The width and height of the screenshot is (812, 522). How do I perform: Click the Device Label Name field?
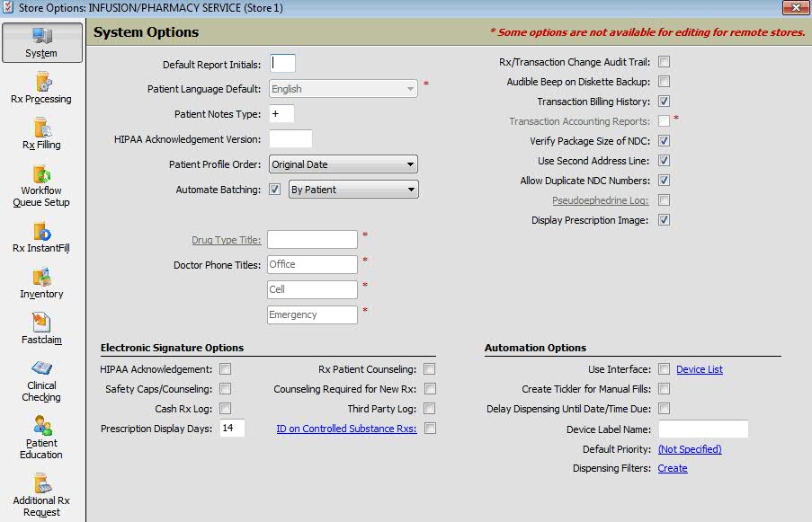702,429
